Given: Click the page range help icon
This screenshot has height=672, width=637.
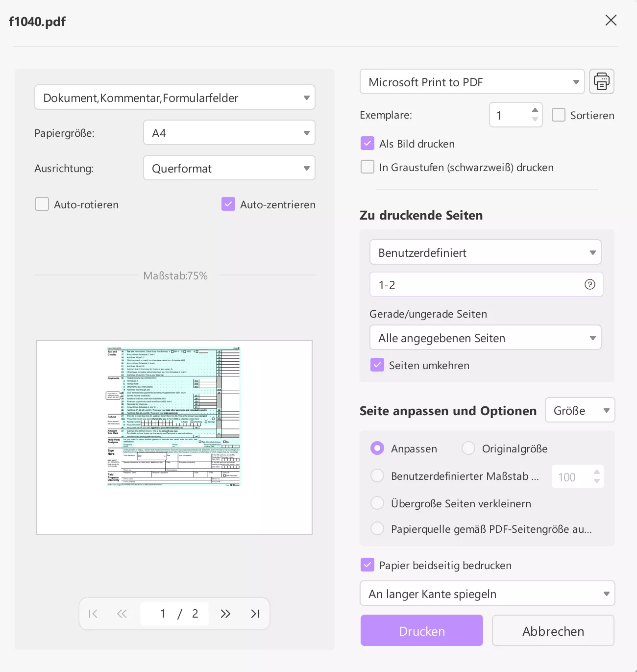Looking at the screenshot, I should [589, 285].
